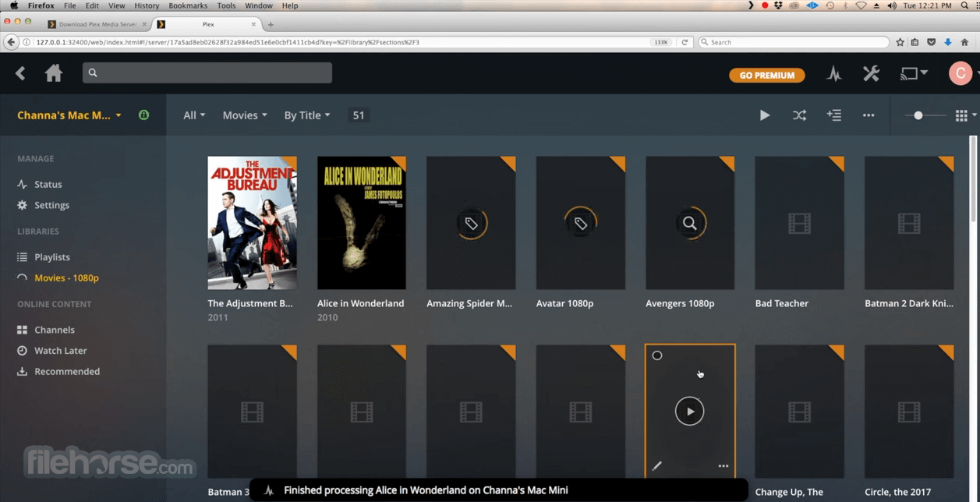
Task: Open Recommended in sidebar
Action: [67, 372]
